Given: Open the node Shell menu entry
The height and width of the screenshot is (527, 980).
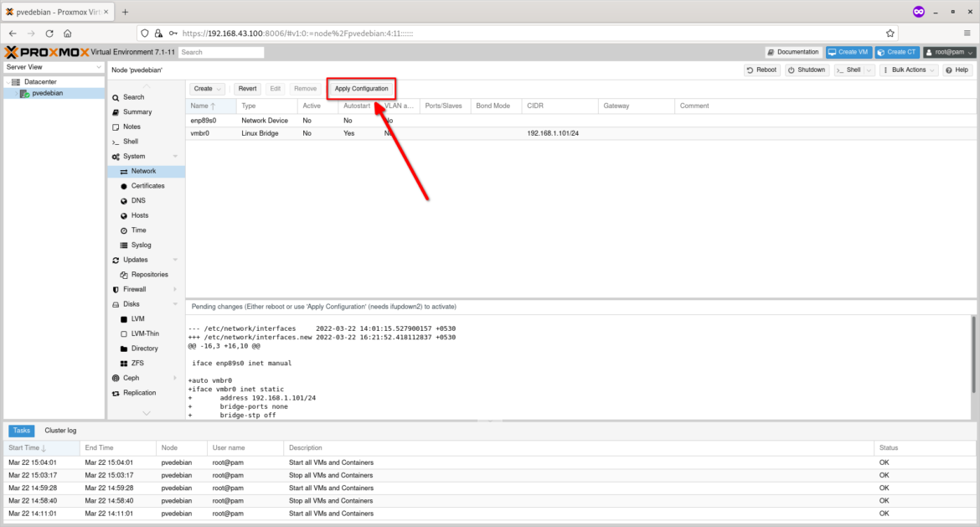Looking at the screenshot, I should [130, 142].
